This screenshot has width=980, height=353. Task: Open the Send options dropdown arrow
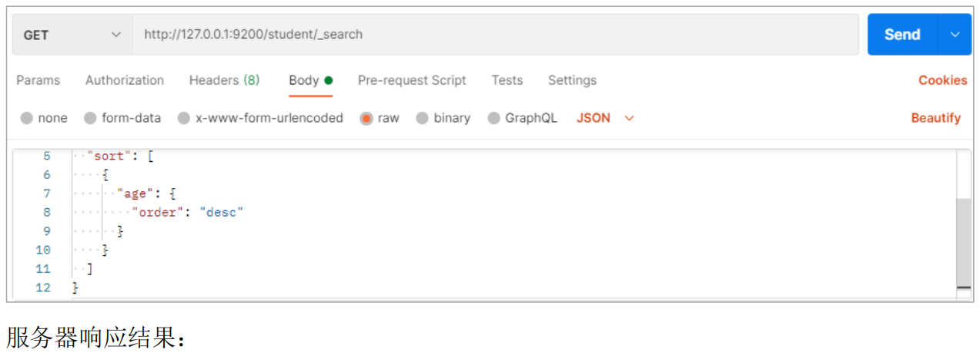[x=955, y=35]
